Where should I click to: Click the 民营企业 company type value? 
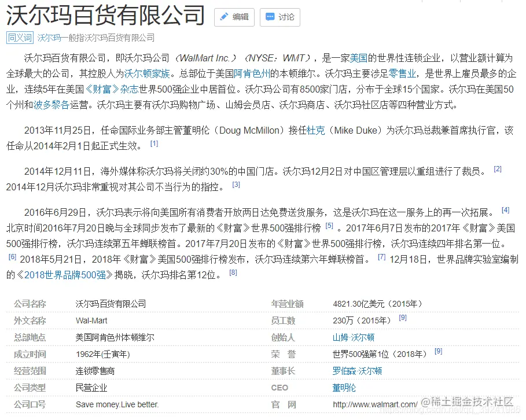tap(91, 388)
